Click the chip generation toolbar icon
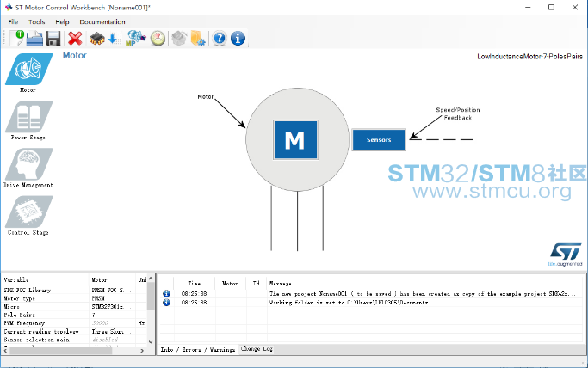Screen dimensions: 588x368 (97, 38)
